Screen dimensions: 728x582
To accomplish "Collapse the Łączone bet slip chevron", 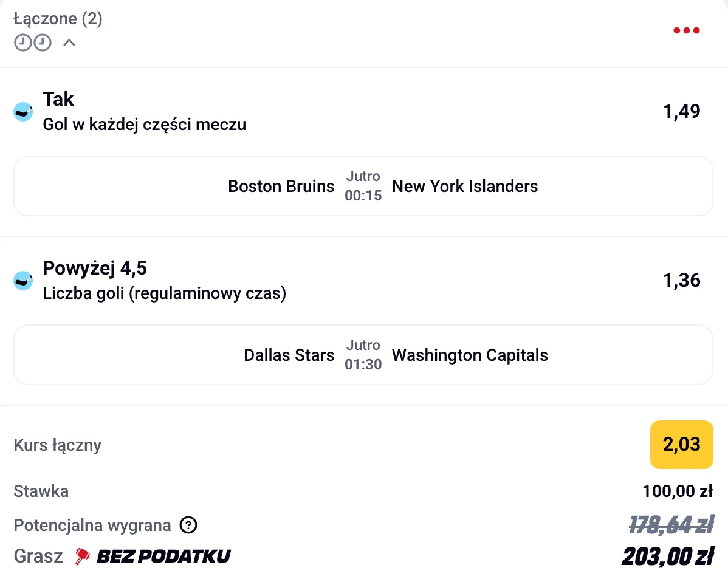I will click(69, 43).
